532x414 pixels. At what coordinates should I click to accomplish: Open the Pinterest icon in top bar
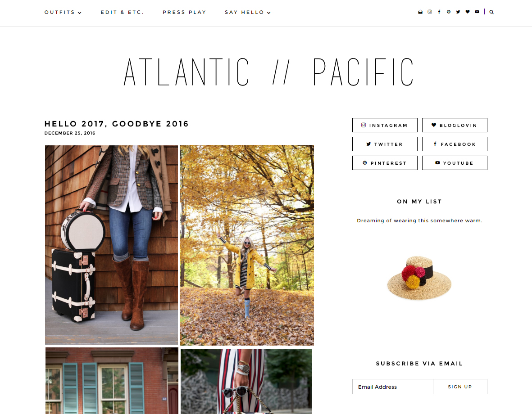(x=449, y=12)
